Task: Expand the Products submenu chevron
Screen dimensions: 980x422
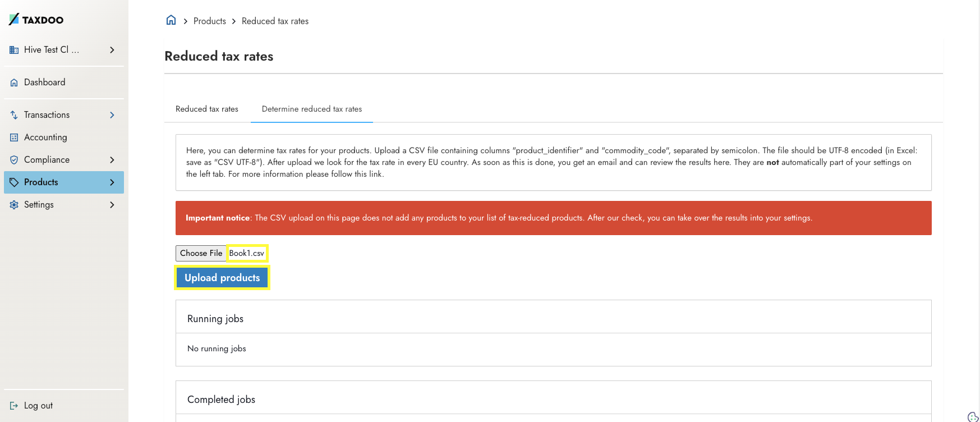Action: click(x=112, y=182)
